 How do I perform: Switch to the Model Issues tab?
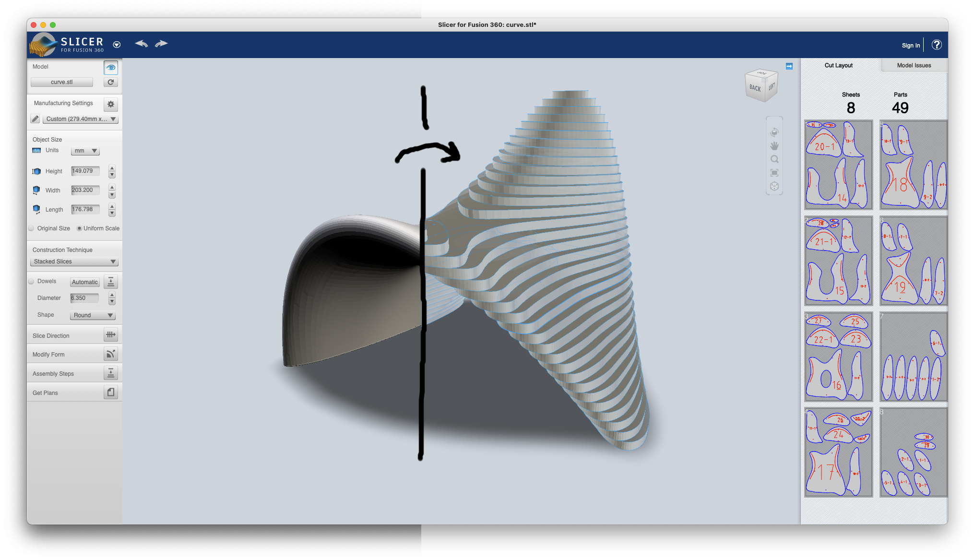click(x=914, y=65)
